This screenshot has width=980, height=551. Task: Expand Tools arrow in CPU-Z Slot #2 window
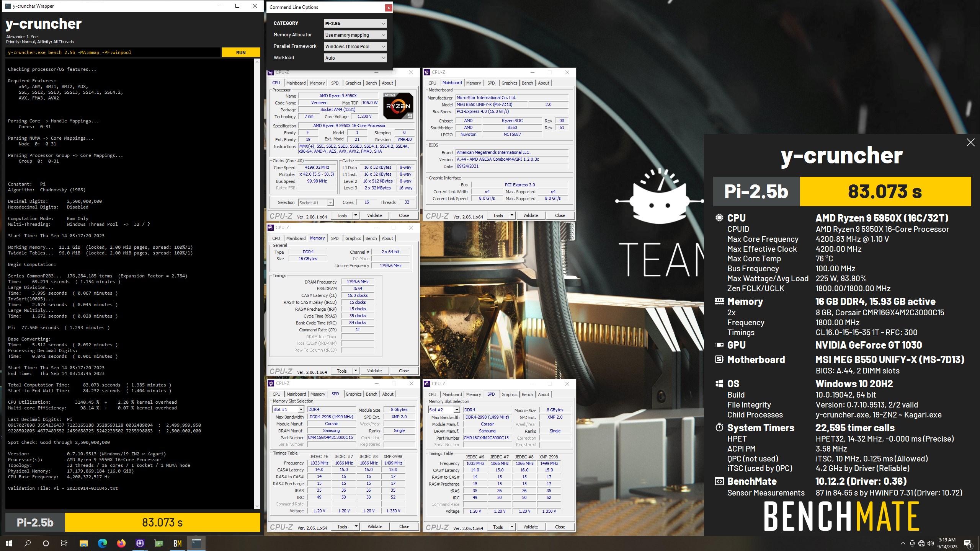coord(512,527)
